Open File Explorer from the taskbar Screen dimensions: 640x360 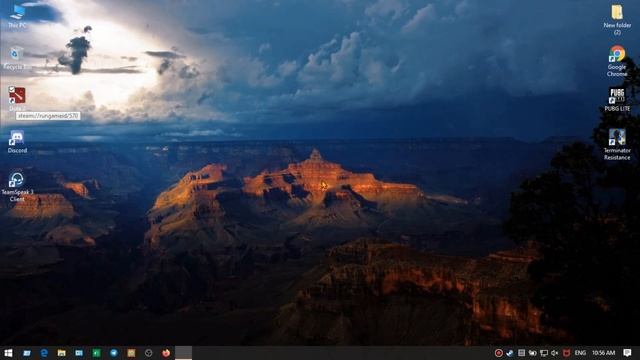coord(61,353)
